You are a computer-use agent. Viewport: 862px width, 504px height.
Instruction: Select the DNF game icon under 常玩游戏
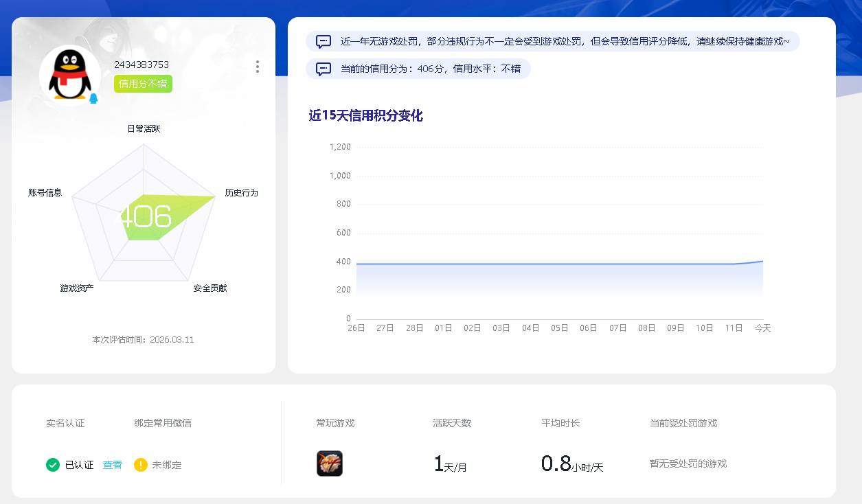tap(330, 463)
